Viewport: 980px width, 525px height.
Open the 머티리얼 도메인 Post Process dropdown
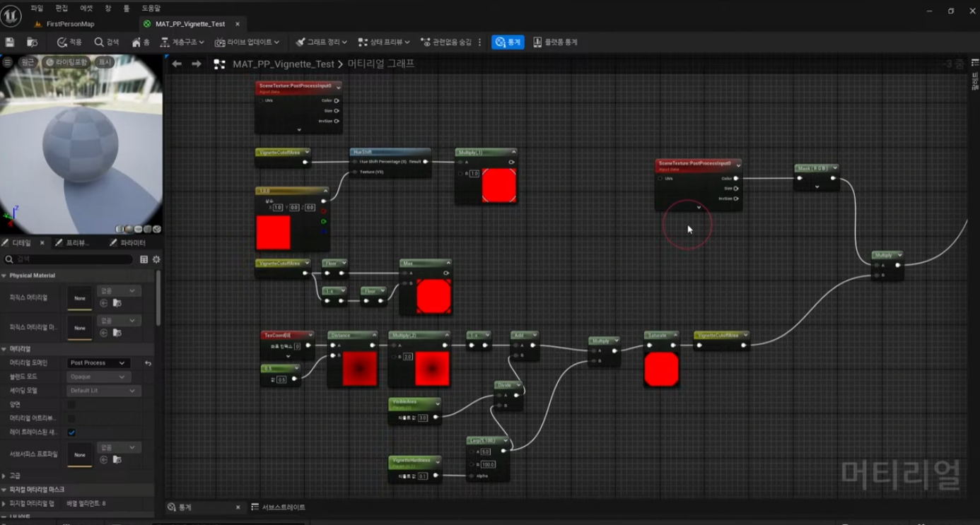tap(98, 363)
